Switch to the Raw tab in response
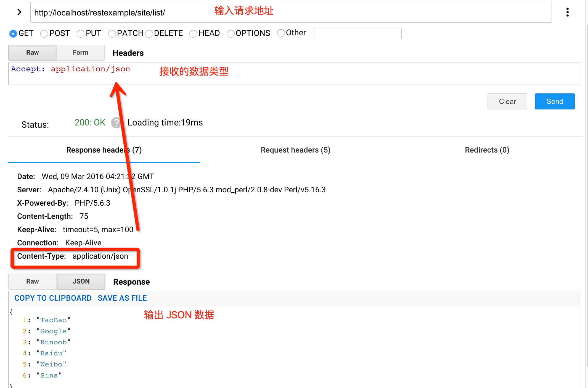588x388 pixels. pyautogui.click(x=32, y=281)
